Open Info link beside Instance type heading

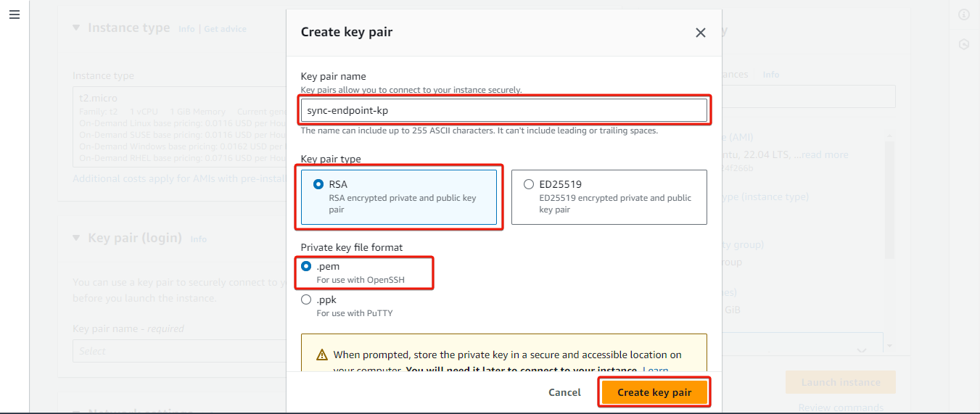(186, 29)
